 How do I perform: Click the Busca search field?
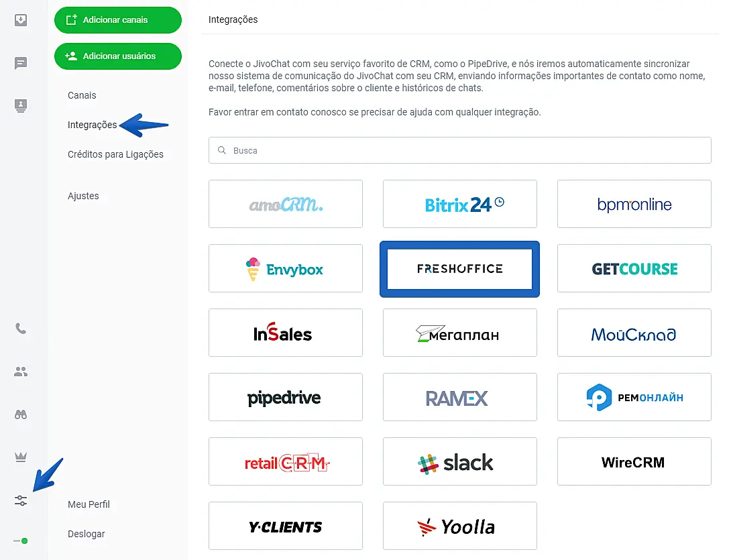(459, 151)
